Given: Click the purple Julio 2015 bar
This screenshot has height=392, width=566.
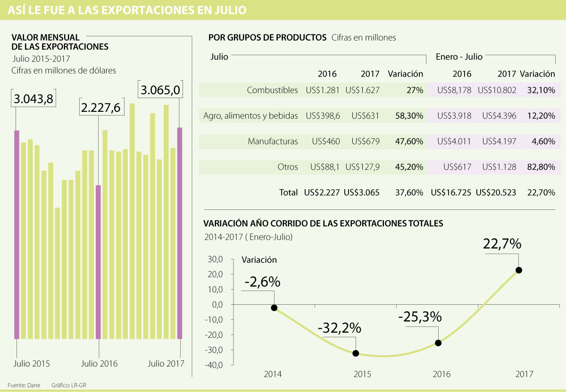Looking at the screenshot, I should coord(17,234).
